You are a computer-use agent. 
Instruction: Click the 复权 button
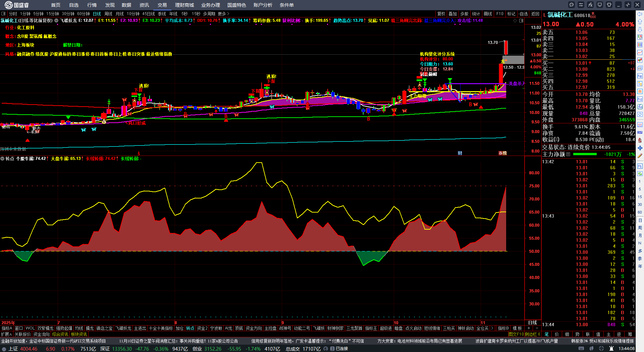click(441, 14)
